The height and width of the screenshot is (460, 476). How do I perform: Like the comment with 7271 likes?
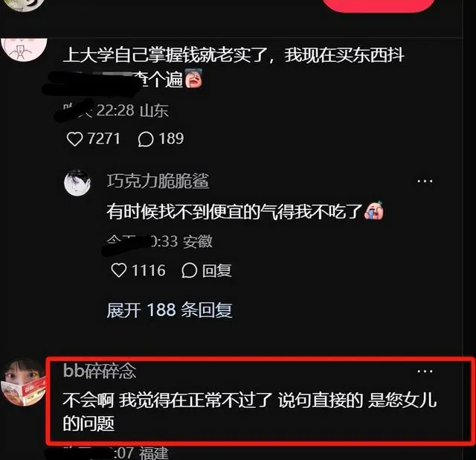[74, 139]
